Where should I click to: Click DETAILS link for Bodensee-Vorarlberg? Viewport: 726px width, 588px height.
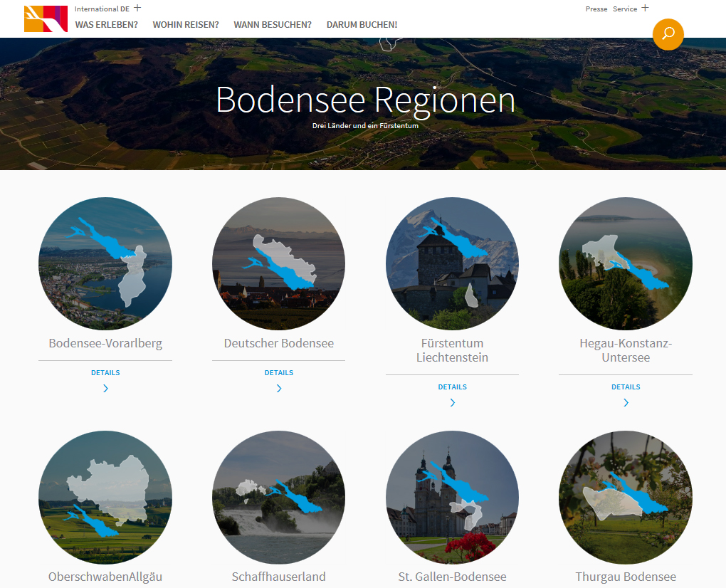pos(105,373)
